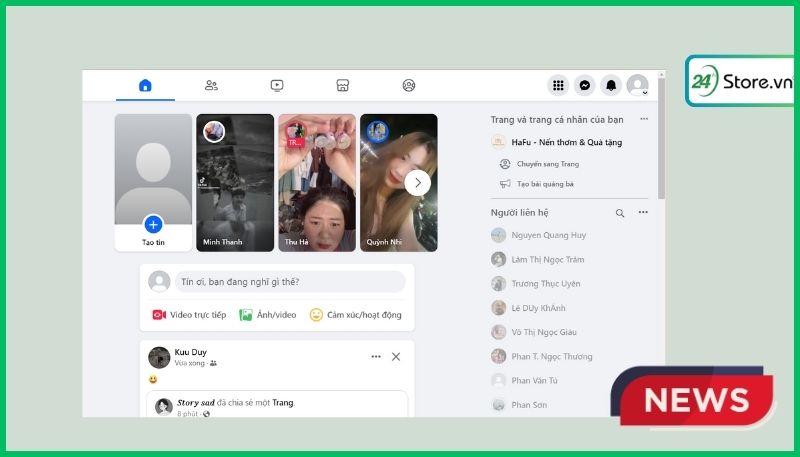View Minh Thanh's story
Image resolution: width=800 pixels, height=457 pixels.
click(x=235, y=183)
